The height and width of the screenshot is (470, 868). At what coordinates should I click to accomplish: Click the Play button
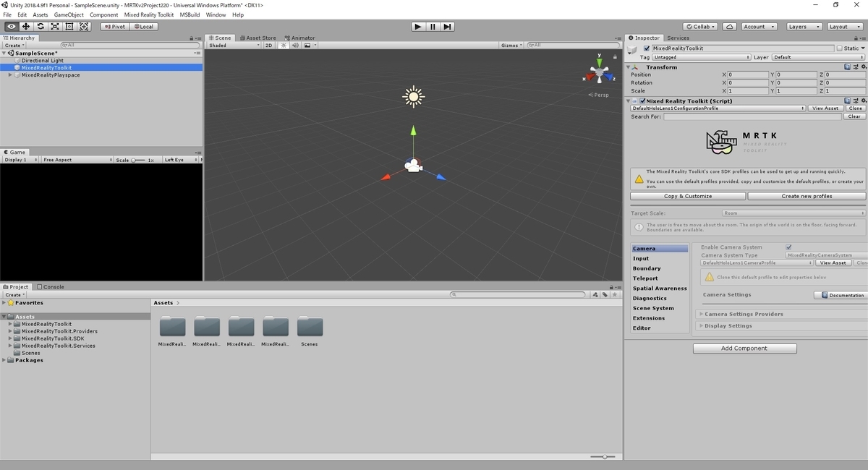[418, 27]
